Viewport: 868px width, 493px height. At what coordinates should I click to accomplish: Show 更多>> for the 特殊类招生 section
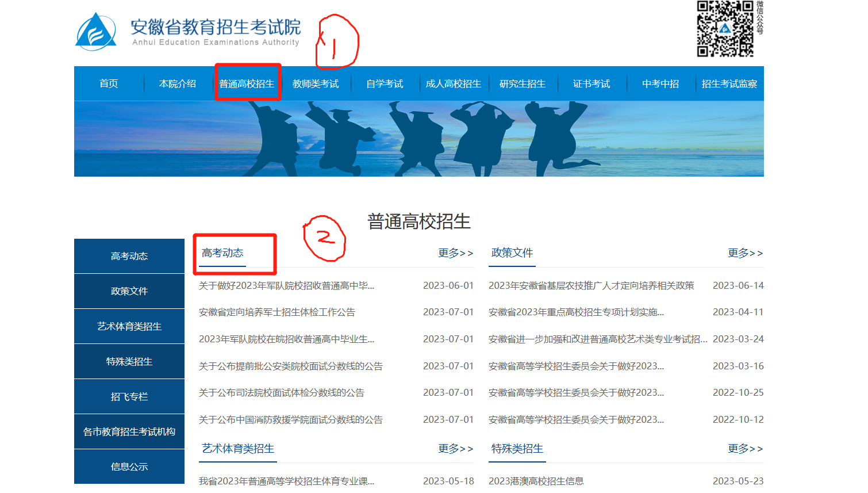(745, 449)
